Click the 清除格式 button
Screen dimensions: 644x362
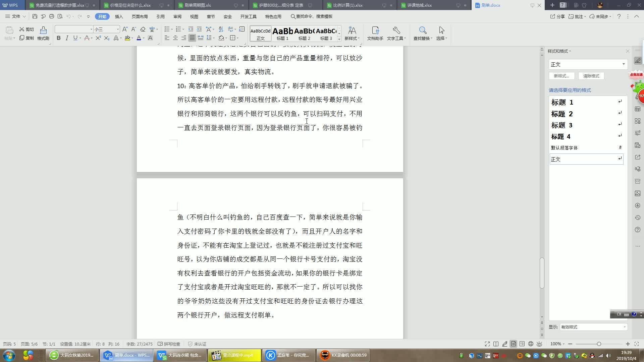591,76
